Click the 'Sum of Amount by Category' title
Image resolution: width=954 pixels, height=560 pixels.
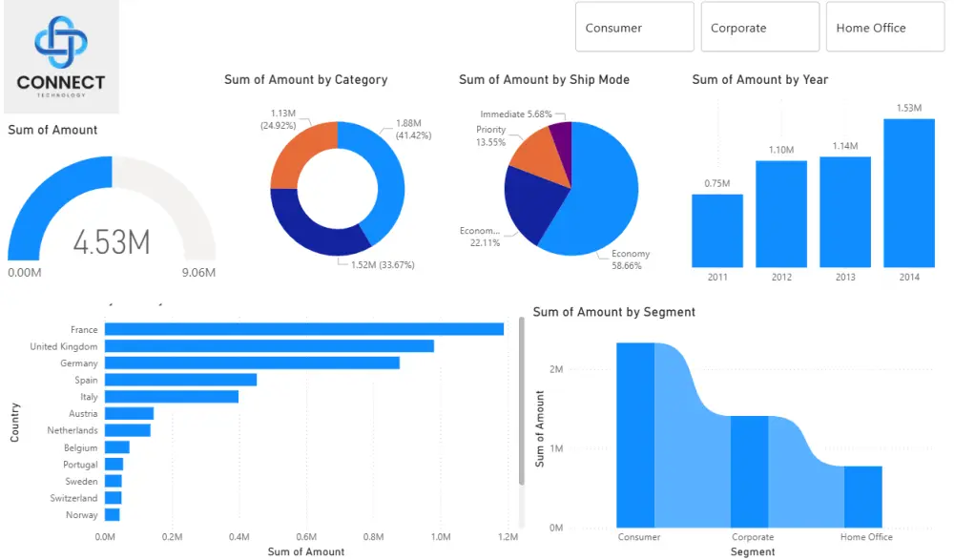click(305, 80)
